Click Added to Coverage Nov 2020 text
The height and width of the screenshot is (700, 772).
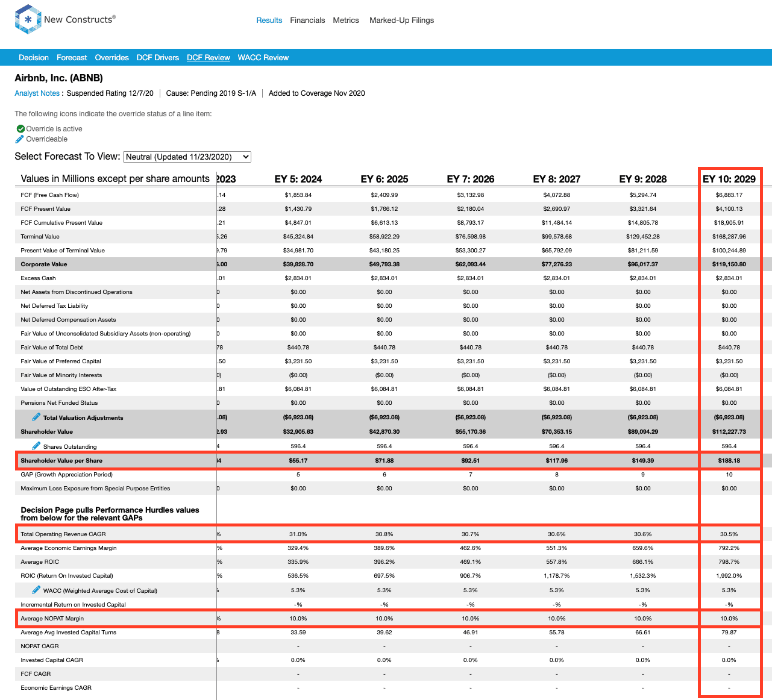pos(316,93)
